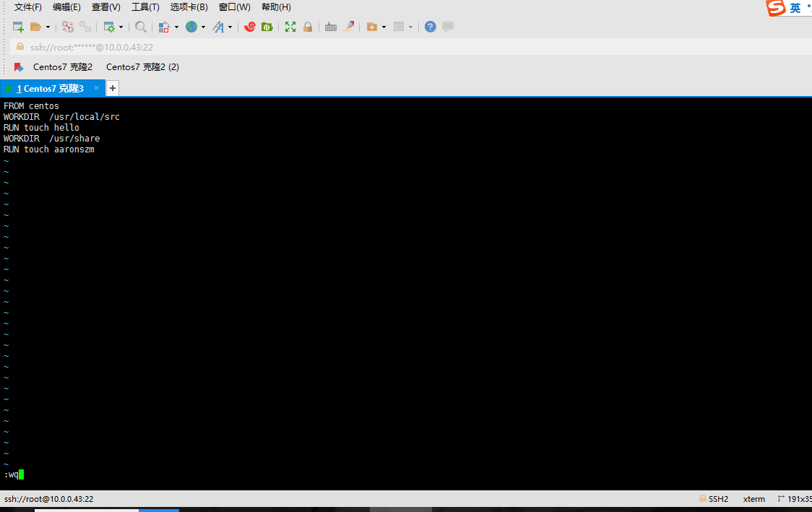Click the Sogou input method S icon

click(777, 8)
